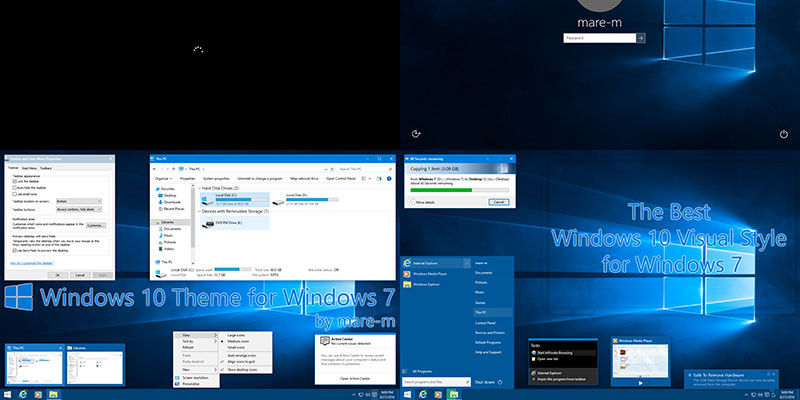The image size is (800, 400).
Task: Click the green copy progress bar
Action: (460, 190)
